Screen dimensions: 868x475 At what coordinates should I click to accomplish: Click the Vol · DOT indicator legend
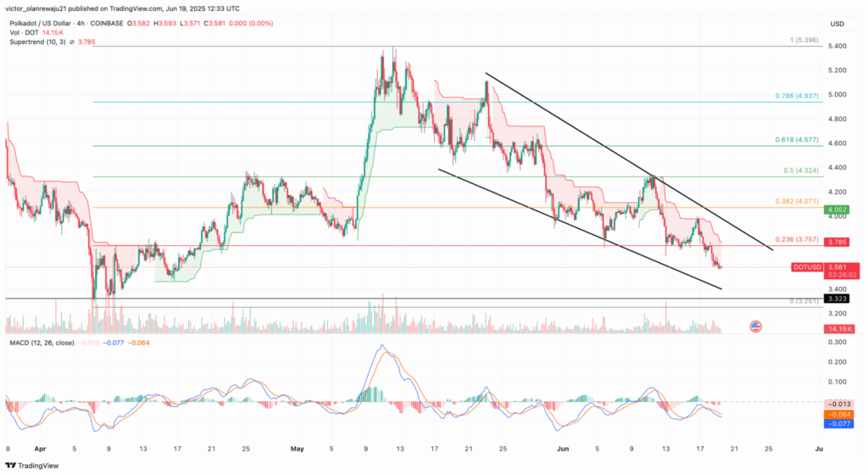click(x=25, y=33)
